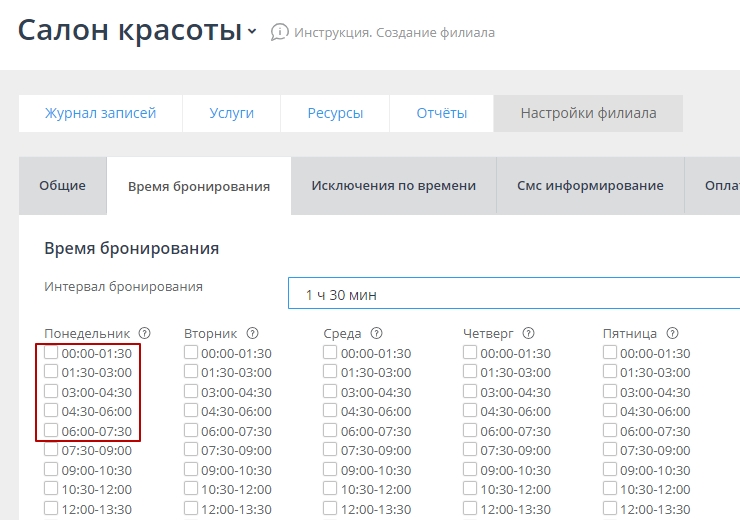
Task: Expand the Салон красоты branch dropdown arrow
Action: [252, 31]
